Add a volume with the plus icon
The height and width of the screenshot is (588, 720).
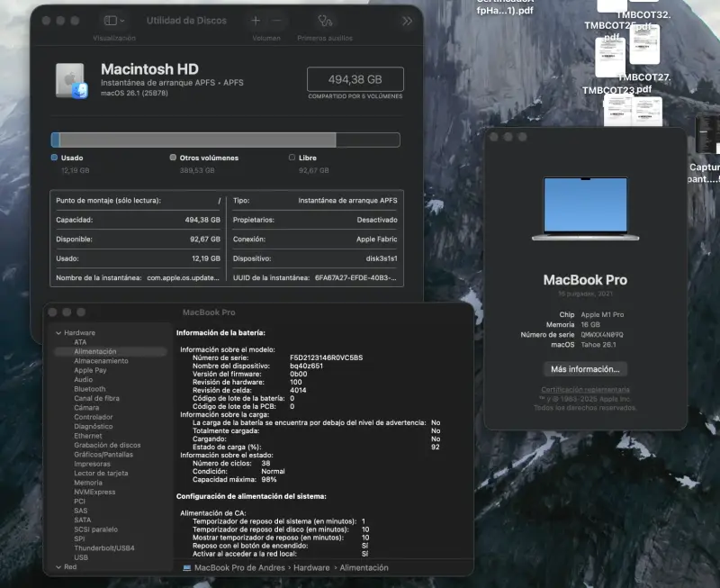point(256,21)
